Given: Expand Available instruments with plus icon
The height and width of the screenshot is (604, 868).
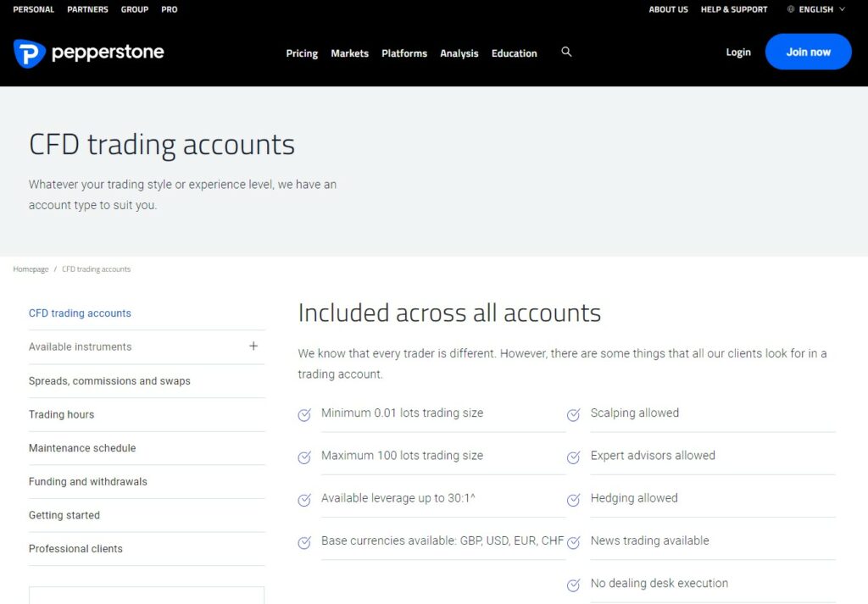Looking at the screenshot, I should pyautogui.click(x=253, y=346).
